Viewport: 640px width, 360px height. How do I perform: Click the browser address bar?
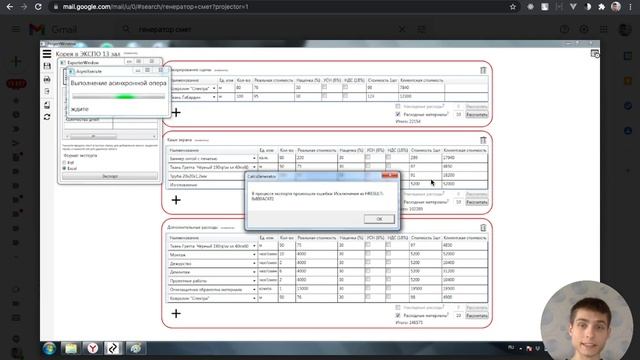click(x=282, y=7)
